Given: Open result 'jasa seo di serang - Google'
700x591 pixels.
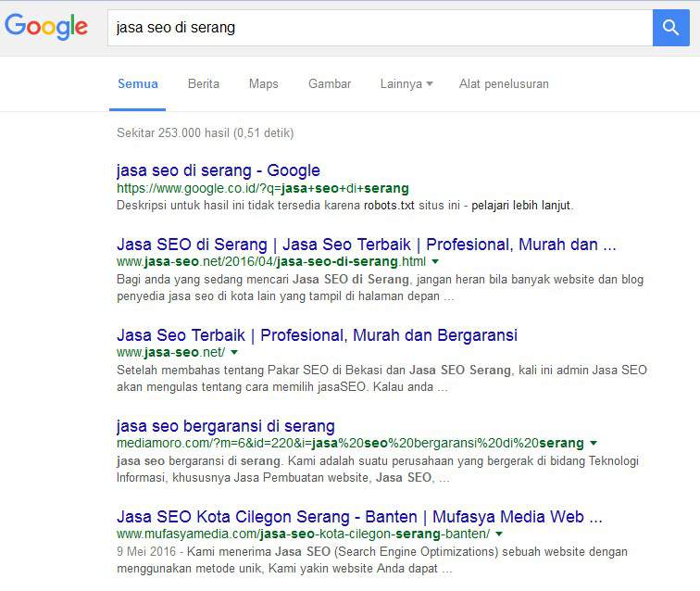Looking at the screenshot, I should (x=219, y=170).
